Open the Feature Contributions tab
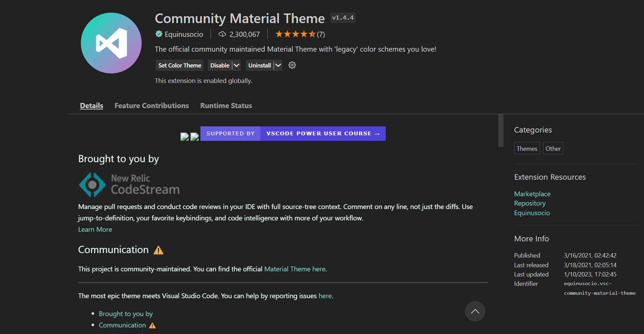644x334 pixels. tap(152, 105)
